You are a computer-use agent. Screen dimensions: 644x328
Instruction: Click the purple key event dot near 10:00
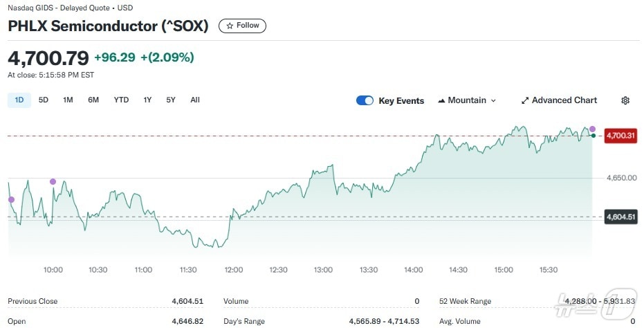click(53, 181)
